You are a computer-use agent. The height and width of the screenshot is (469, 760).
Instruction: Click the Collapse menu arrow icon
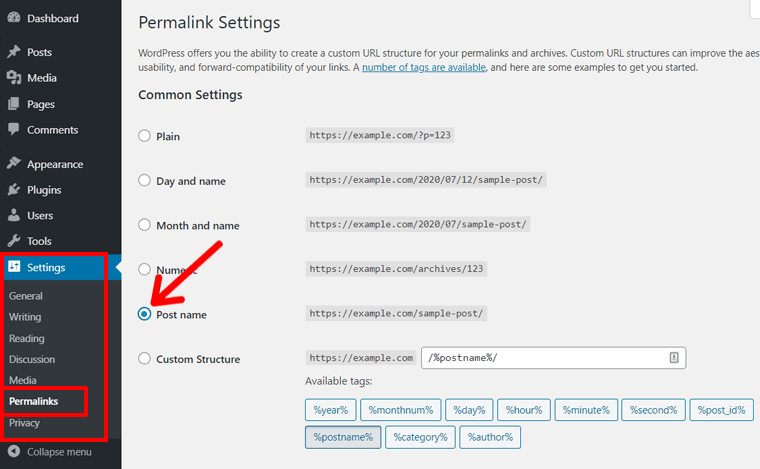14,451
